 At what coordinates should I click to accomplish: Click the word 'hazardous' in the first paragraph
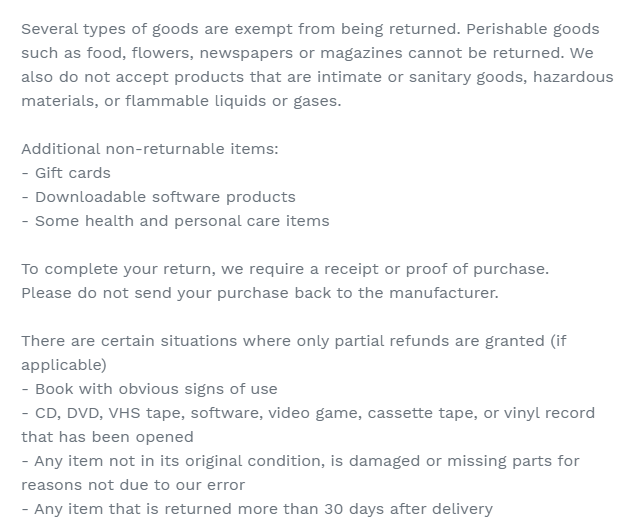pyautogui.click(x=572, y=77)
